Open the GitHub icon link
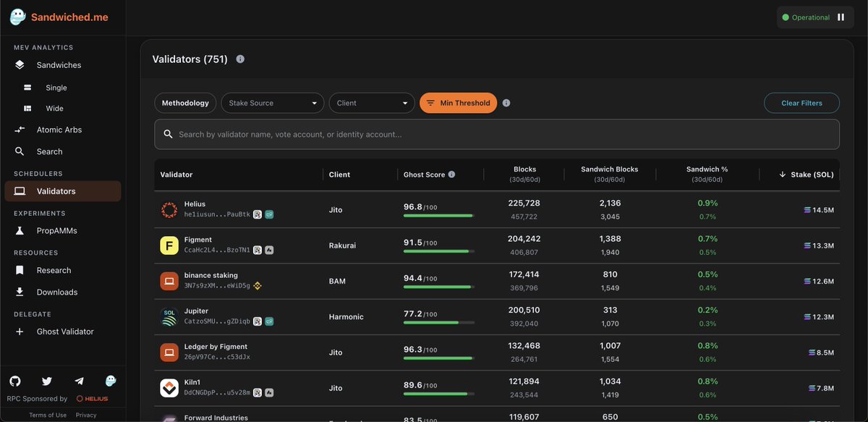Viewport: 868px width, 422px height. (x=15, y=381)
